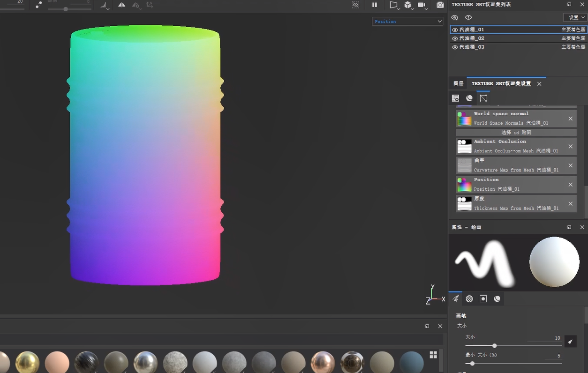Screen dimensions: 588x373
Task: Expand the 设置 dropdown in texture set list
Action: click(x=575, y=17)
